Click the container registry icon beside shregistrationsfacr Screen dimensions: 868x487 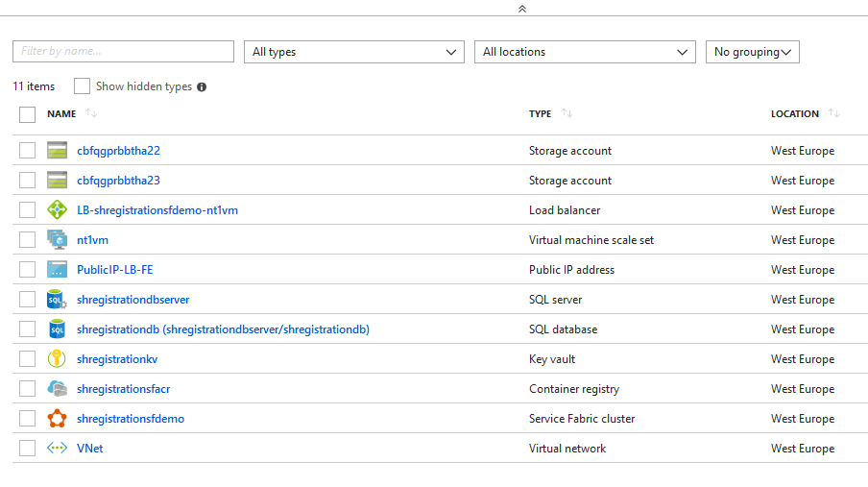pyautogui.click(x=57, y=388)
